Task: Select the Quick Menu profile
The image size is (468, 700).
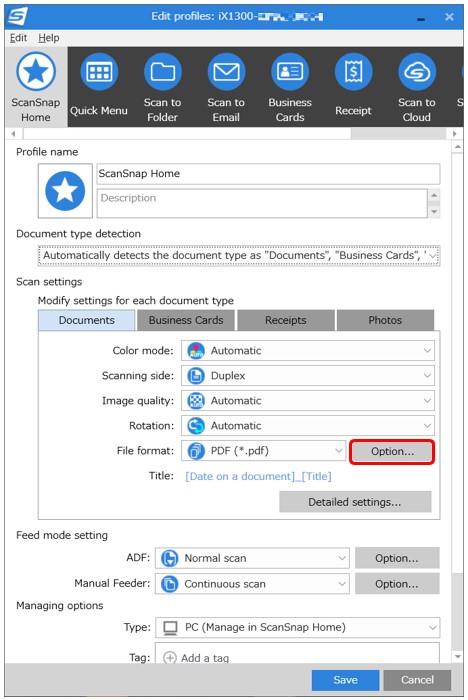Action: click(99, 87)
